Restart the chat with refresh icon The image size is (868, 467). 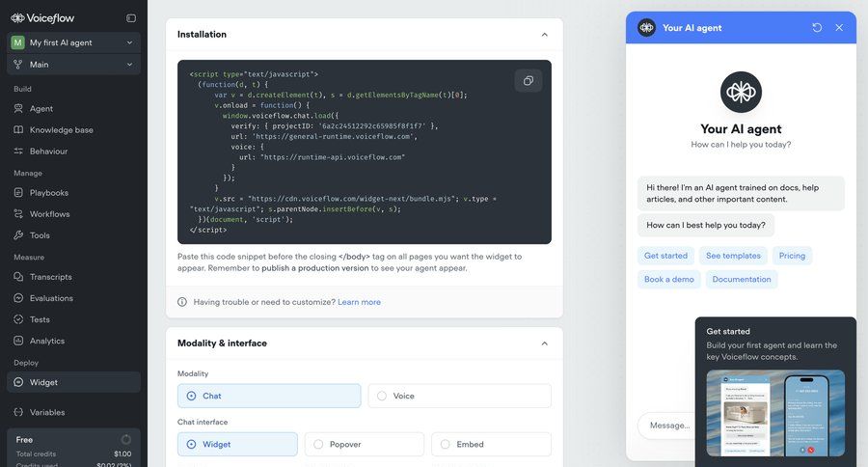click(x=817, y=28)
